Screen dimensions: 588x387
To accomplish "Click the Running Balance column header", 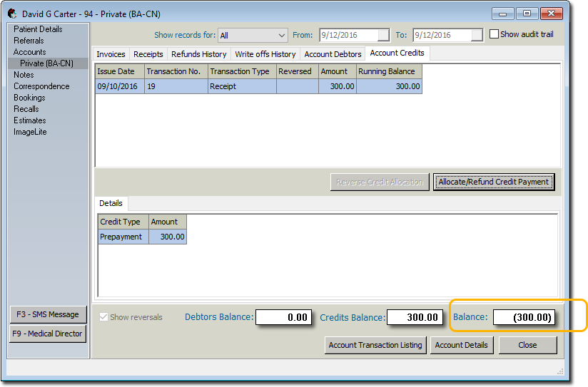I will (389, 71).
